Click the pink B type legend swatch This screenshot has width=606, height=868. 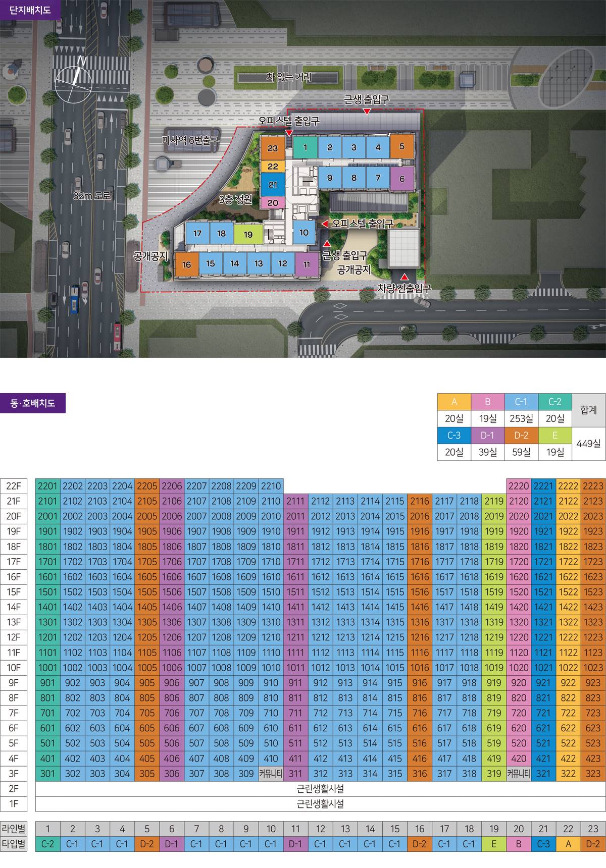coord(487,402)
